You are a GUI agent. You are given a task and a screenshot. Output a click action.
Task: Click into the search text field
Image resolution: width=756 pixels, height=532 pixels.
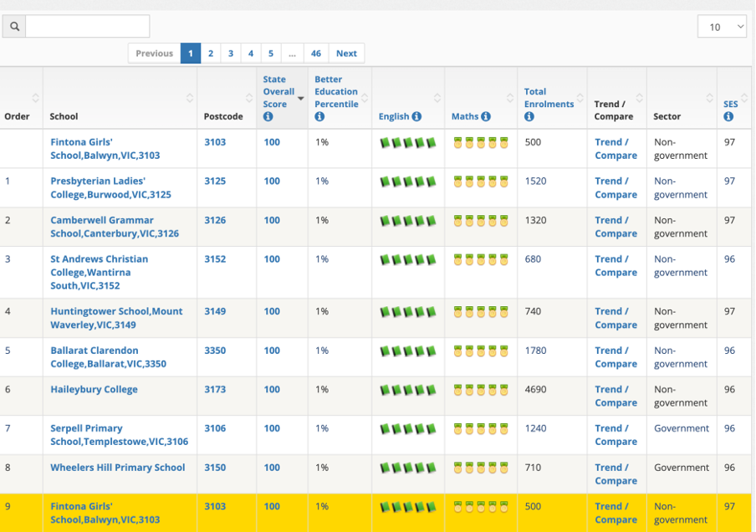(x=88, y=27)
